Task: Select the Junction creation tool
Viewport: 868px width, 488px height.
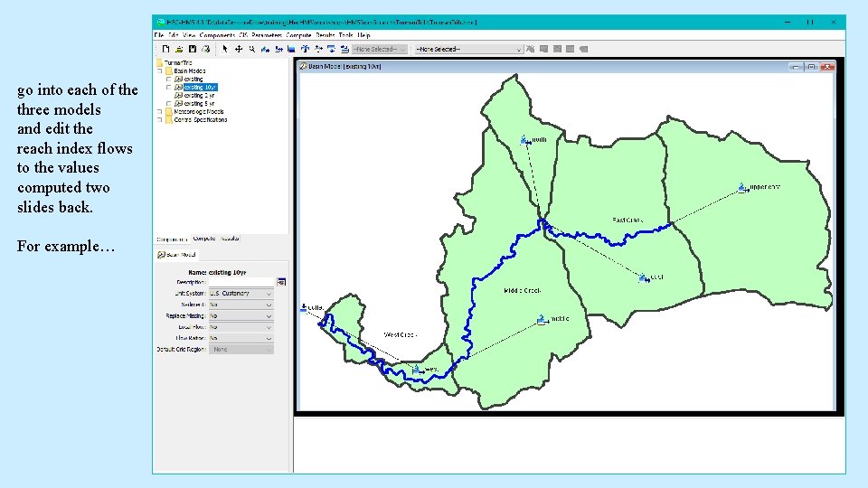Action: (305, 49)
